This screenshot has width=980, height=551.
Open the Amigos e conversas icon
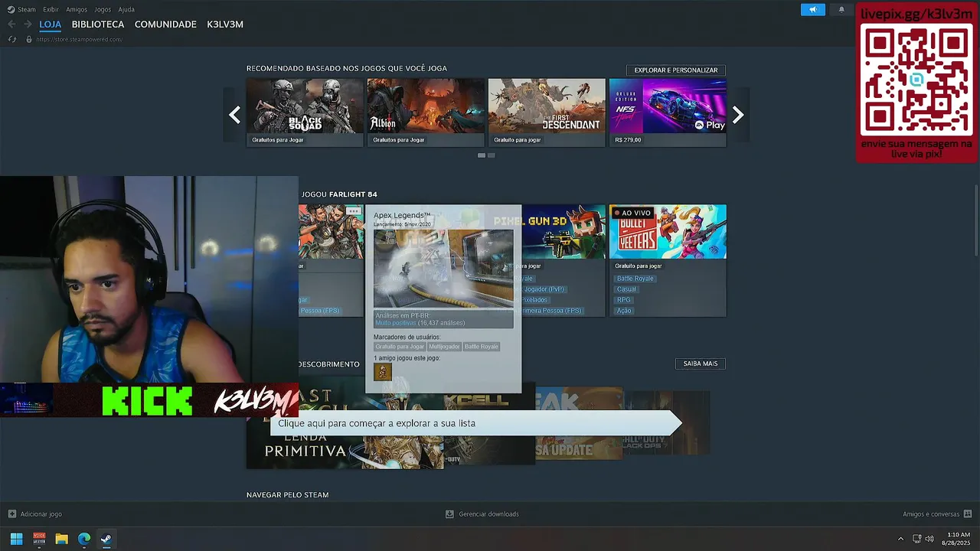point(968,514)
